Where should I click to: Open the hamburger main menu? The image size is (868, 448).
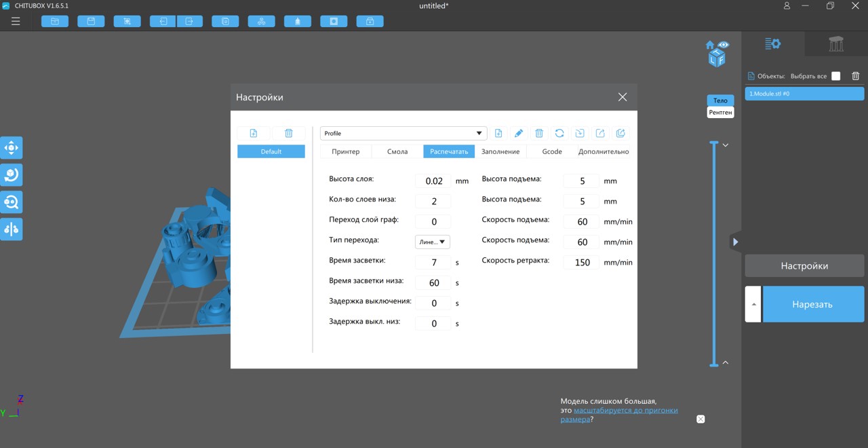point(16,21)
